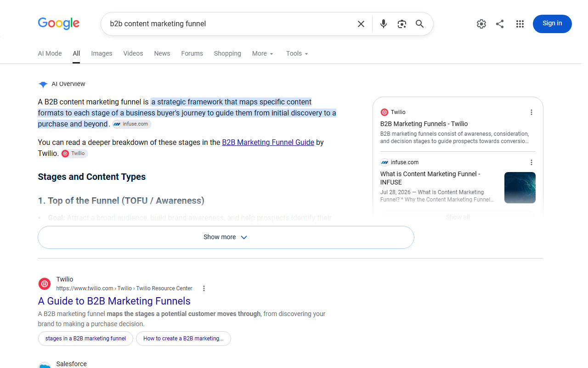
Task: Click How to create a B2B marketing chip
Action: coord(183,339)
